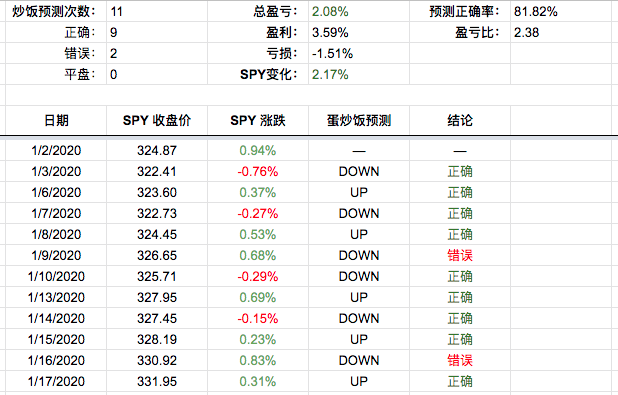Click the 日期 column header
618x395 pixels.
pos(56,120)
